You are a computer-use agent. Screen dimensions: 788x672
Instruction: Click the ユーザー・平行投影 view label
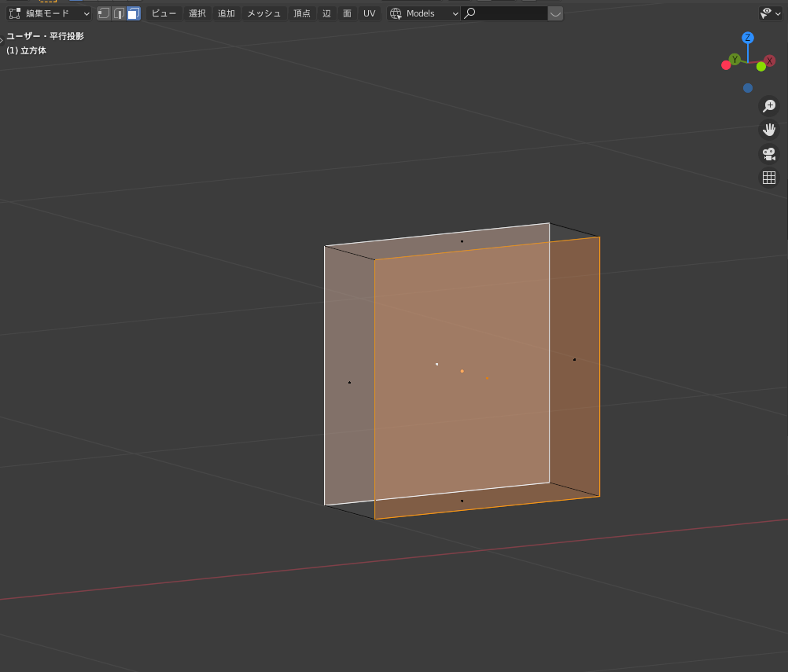[x=46, y=36]
